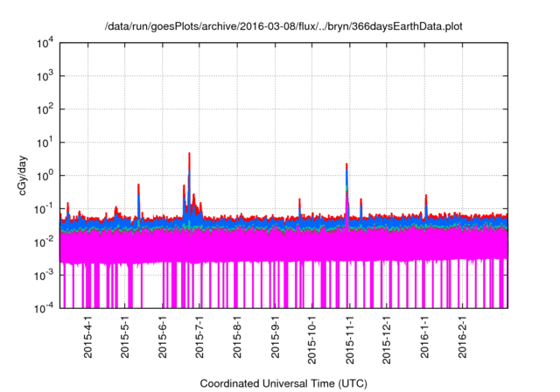
Task: Click the 2015-8-1 date label
Action: point(237,338)
